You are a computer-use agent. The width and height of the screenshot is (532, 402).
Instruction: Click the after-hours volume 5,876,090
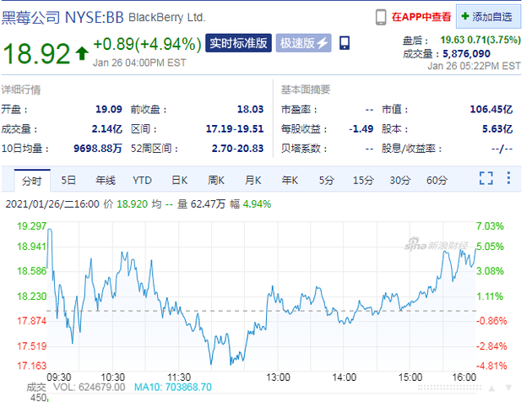point(466,53)
